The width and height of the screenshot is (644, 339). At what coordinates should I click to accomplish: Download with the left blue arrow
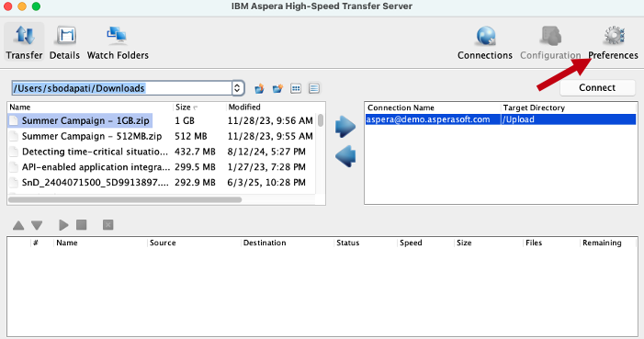pyautogui.click(x=345, y=156)
